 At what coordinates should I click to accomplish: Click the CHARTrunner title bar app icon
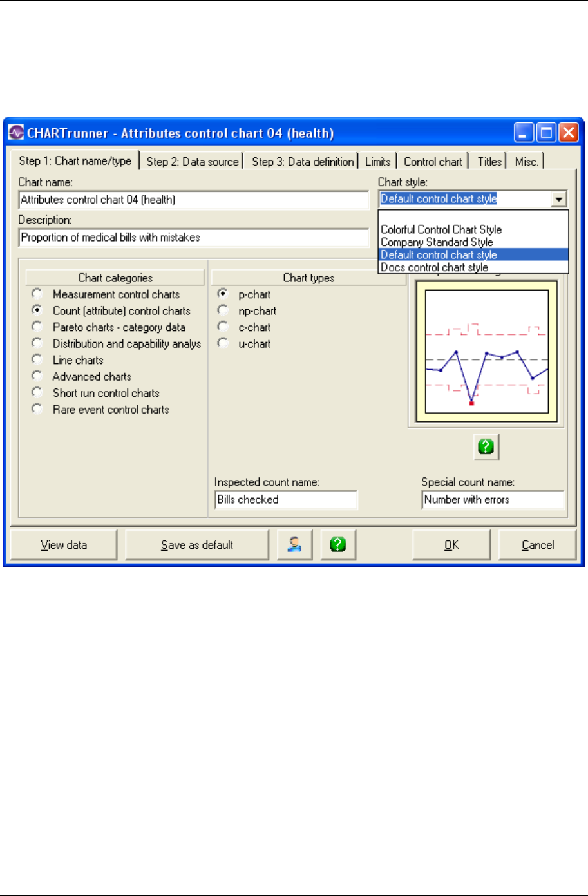pos(15,133)
